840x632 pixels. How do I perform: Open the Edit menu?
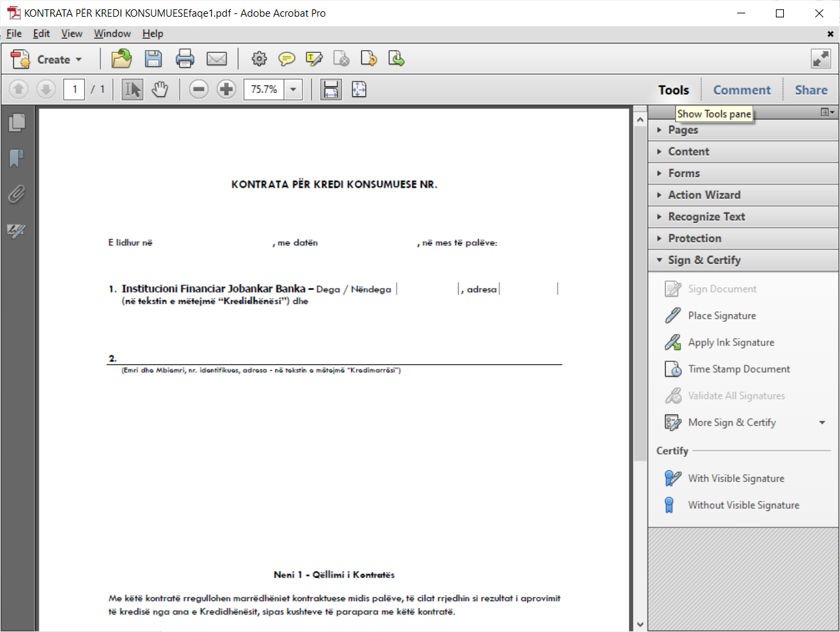click(x=41, y=33)
